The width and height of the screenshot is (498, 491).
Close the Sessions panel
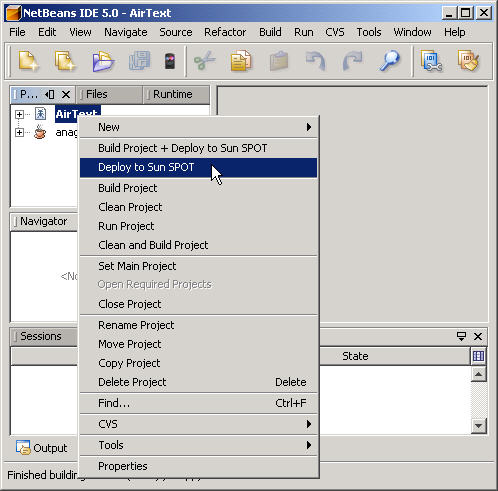point(478,336)
